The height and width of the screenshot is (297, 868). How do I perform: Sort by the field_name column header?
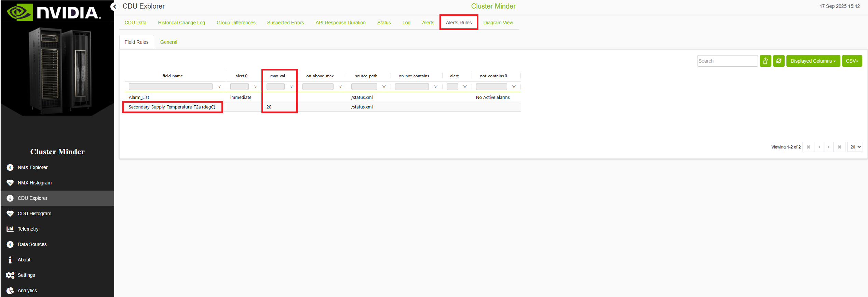[x=173, y=76]
